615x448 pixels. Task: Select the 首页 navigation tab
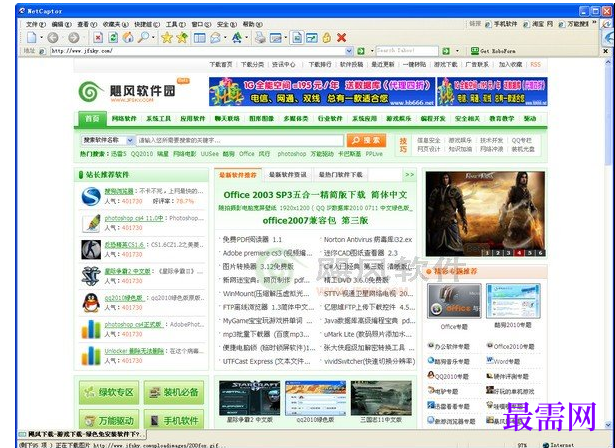coord(92,118)
